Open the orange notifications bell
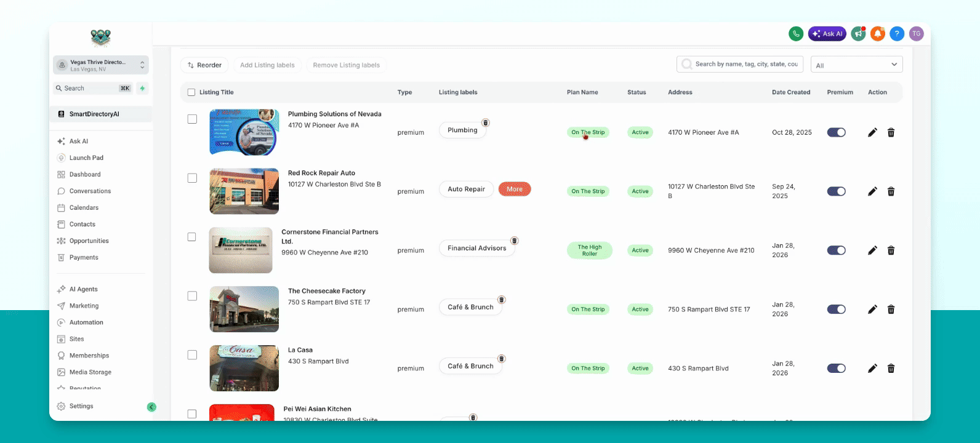 tap(878, 34)
